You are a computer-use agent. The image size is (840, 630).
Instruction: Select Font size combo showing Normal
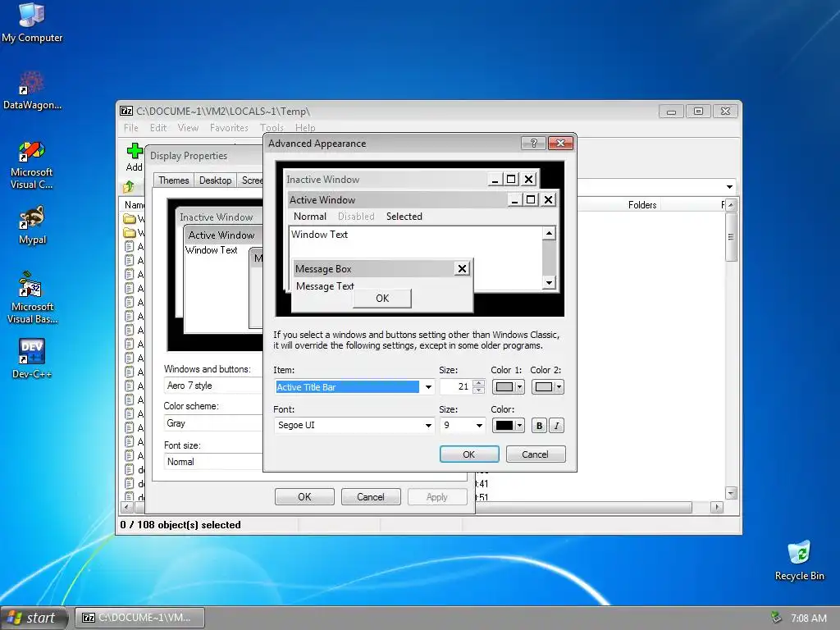(213, 462)
